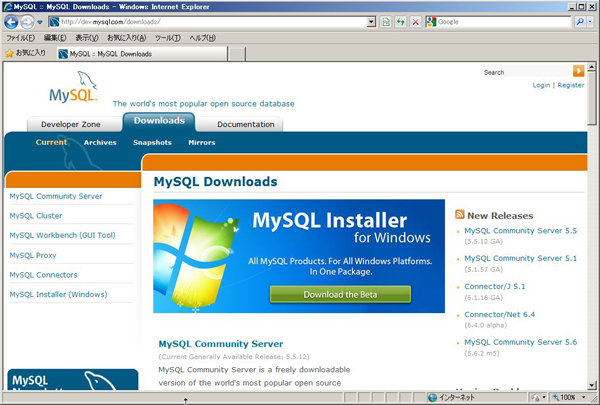Expand the address bar history dropdown

[x=371, y=22]
